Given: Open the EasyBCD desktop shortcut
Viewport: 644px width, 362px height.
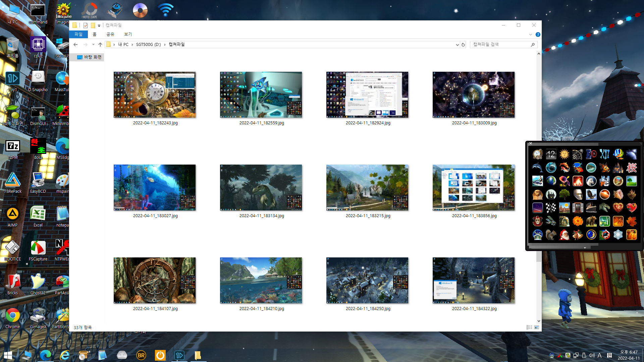Looking at the screenshot, I should coord(38,183).
